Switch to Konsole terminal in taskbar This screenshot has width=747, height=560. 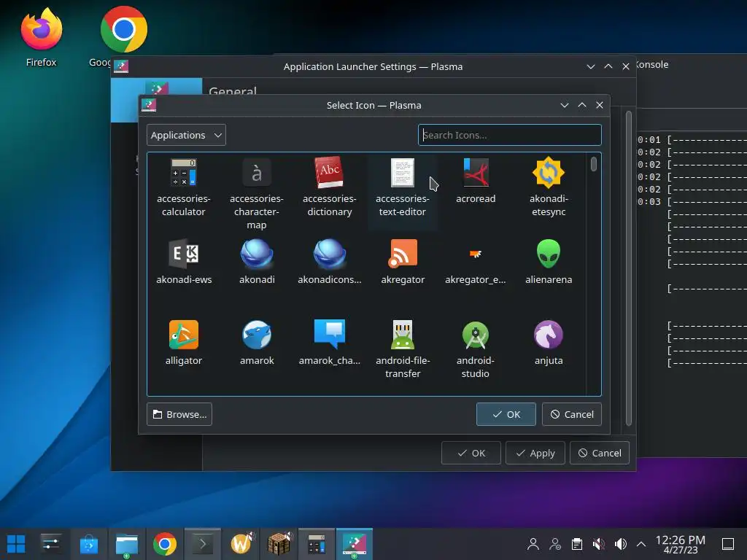point(203,544)
